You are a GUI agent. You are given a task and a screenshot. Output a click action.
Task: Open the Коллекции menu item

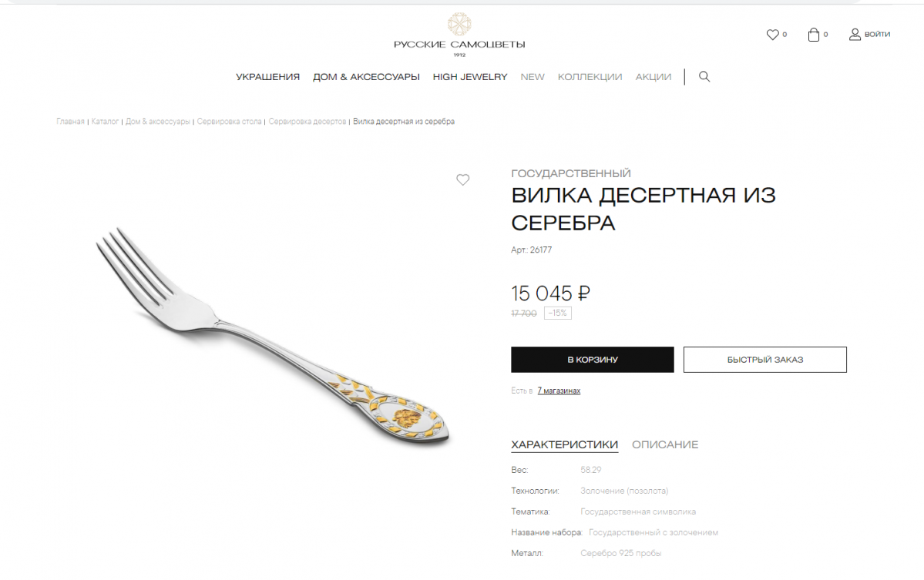(590, 77)
